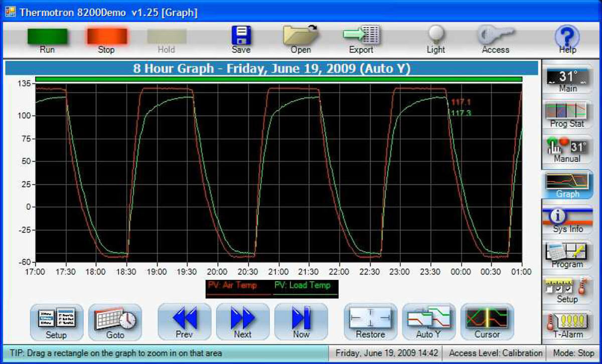Open sidebar Setup with checkboxes icon
602x364 pixels.
click(x=568, y=290)
